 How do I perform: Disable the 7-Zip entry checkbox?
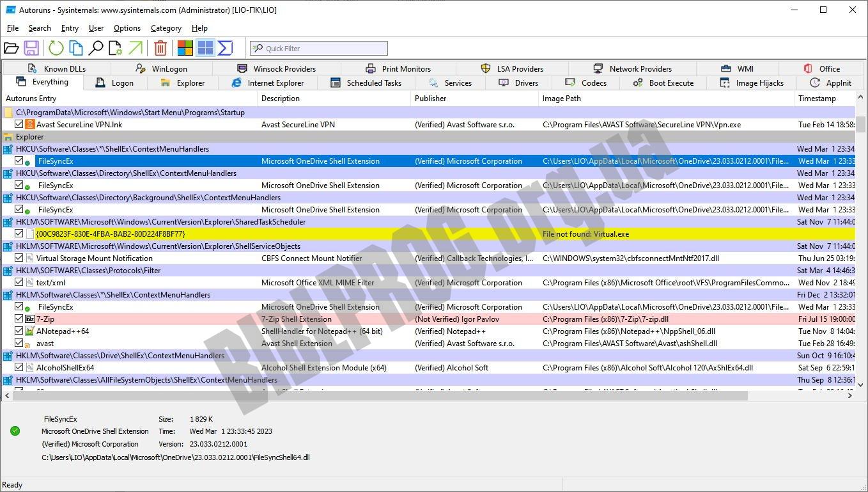pyautogui.click(x=19, y=319)
